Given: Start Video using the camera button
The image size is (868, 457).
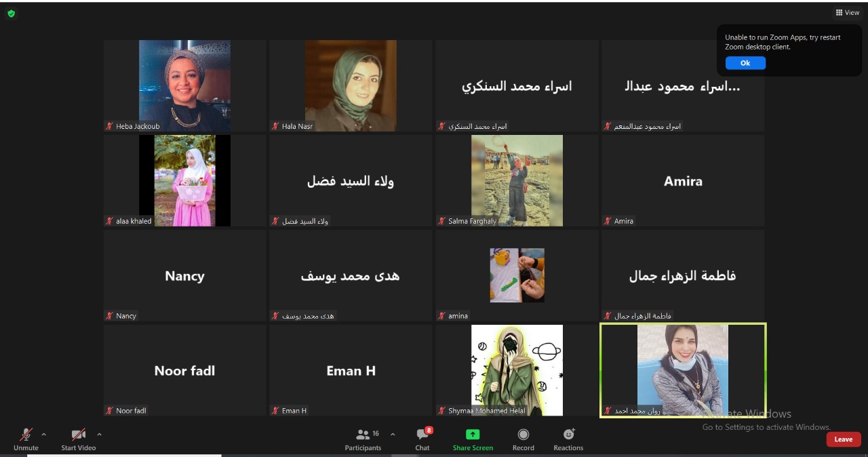Looking at the screenshot, I should click(79, 439).
